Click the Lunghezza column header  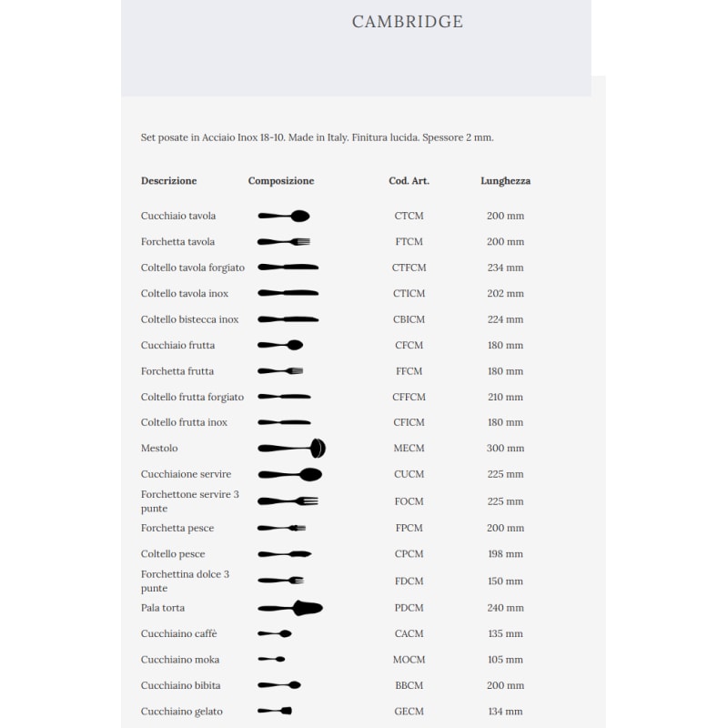(x=505, y=181)
